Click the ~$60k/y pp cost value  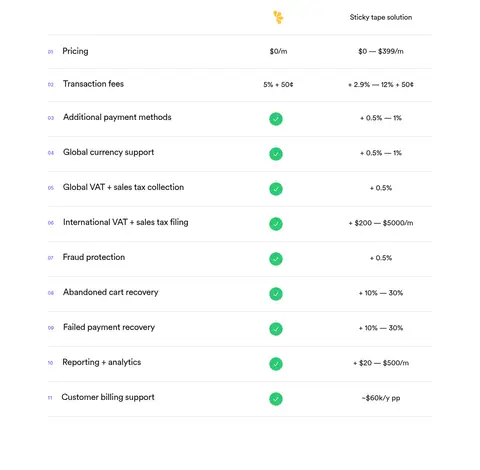[381, 398]
